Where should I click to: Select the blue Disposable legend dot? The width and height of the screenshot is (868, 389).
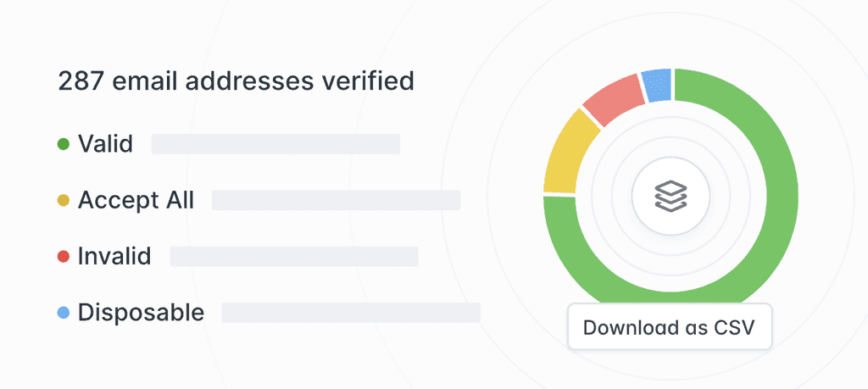click(64, 313)
